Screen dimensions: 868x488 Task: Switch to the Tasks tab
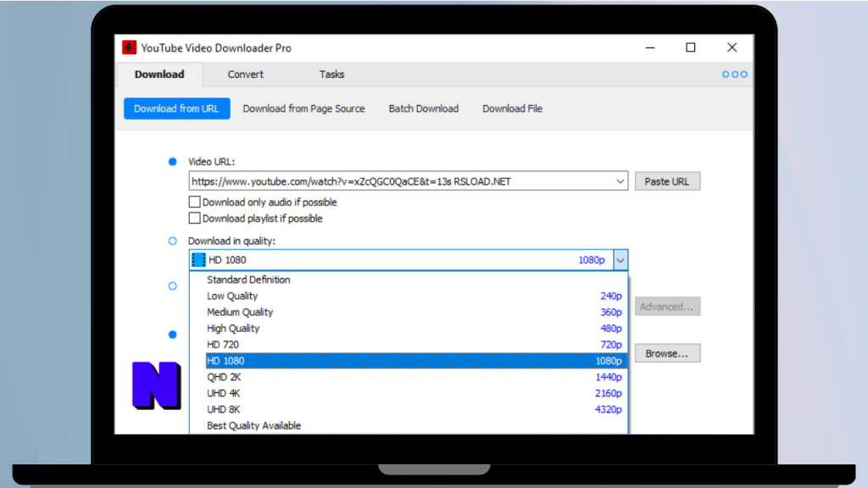331,75
